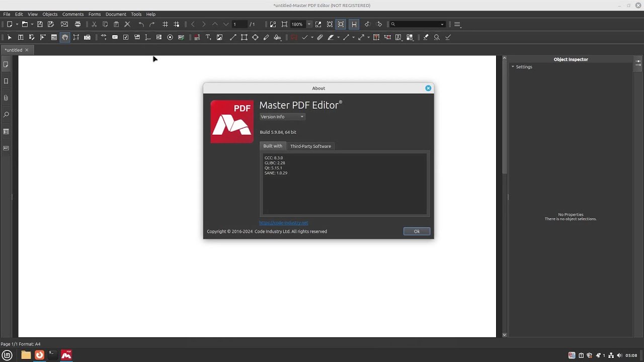Toggle the fit width H button
This screenshot has height=362, width=644.
tap(354, 24)
